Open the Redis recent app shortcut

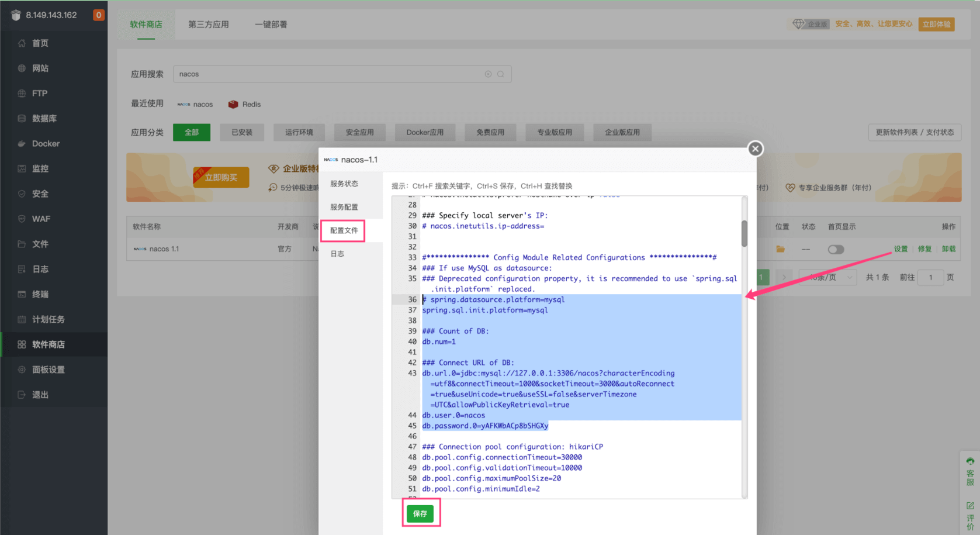pos(245,104)
